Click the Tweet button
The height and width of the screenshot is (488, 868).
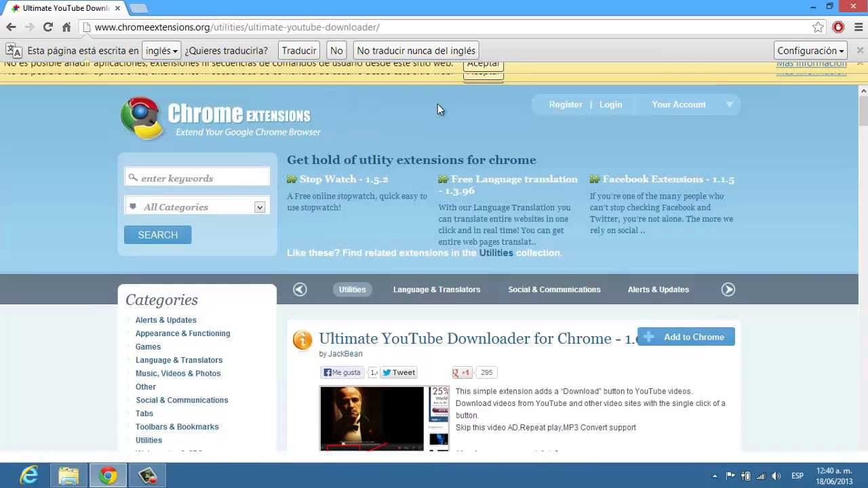click(399, 372)
